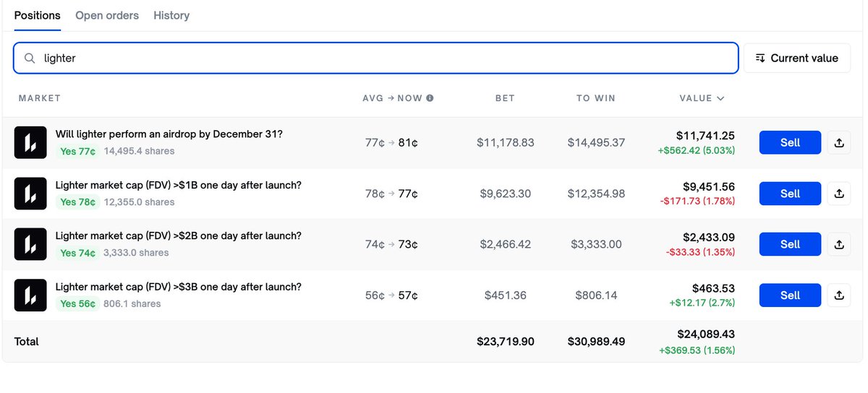The image size is (868, 393).
Task: Click share icon for the >$1B FDV market
Action: click(x=839, y=194)
